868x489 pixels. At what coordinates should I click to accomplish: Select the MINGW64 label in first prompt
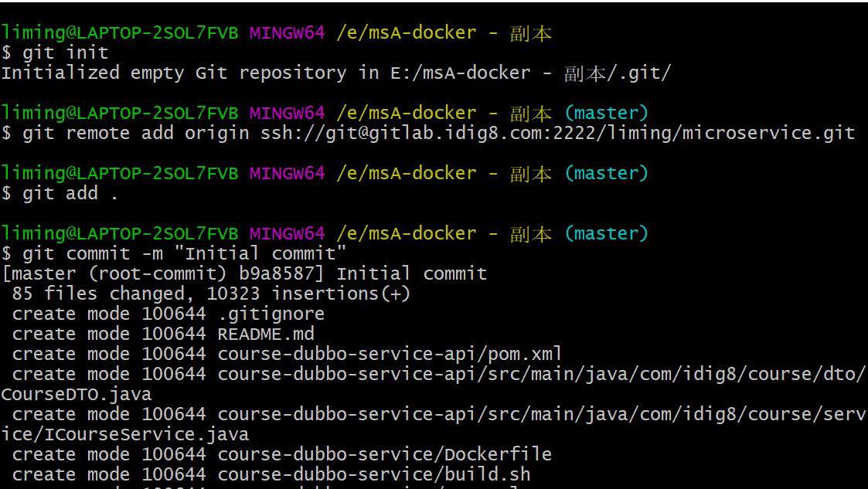coord(287,32)
